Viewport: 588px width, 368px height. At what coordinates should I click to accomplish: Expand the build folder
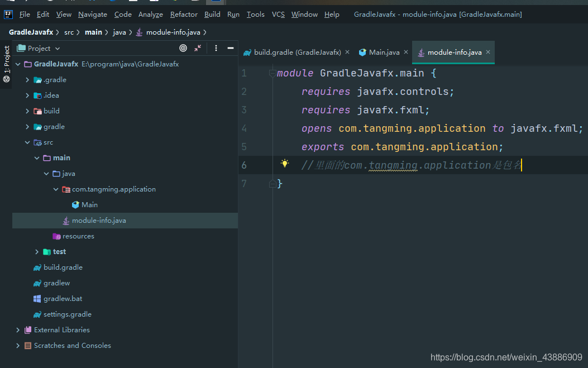[27, 111]
